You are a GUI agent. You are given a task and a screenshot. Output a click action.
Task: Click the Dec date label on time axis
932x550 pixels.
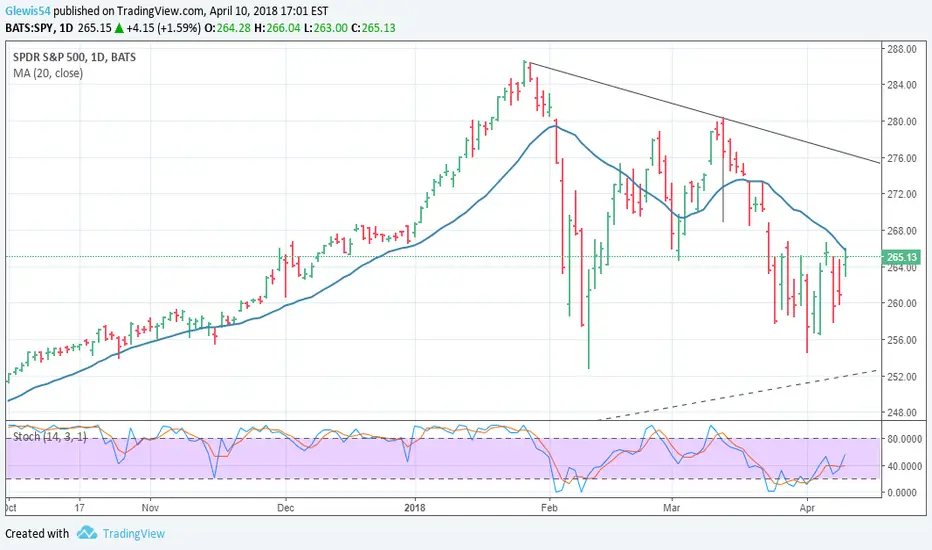(x=286, y=508)
